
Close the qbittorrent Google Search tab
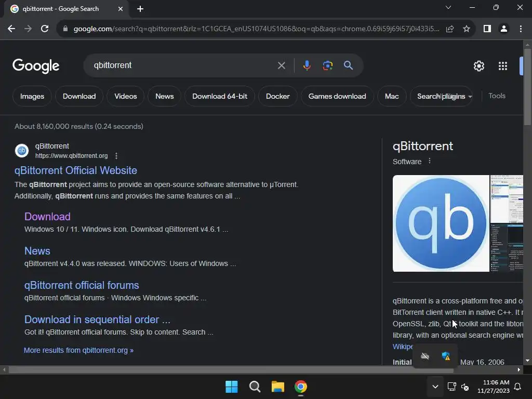coord(121,9)
